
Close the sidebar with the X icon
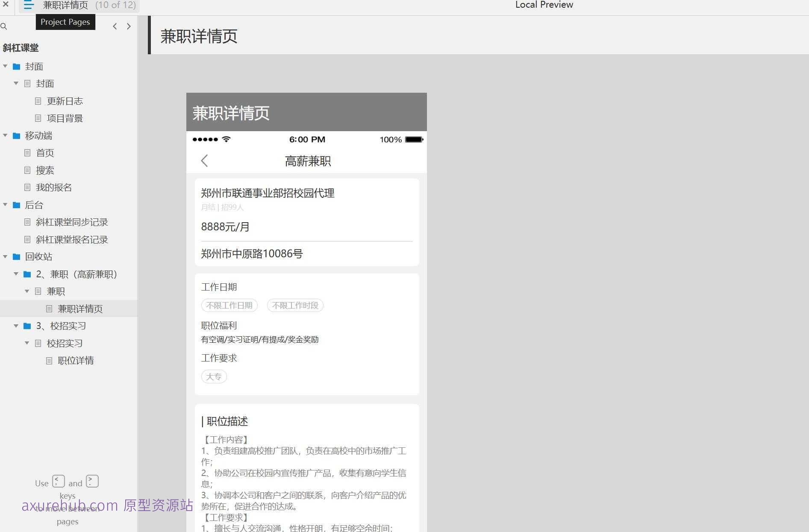6,5
